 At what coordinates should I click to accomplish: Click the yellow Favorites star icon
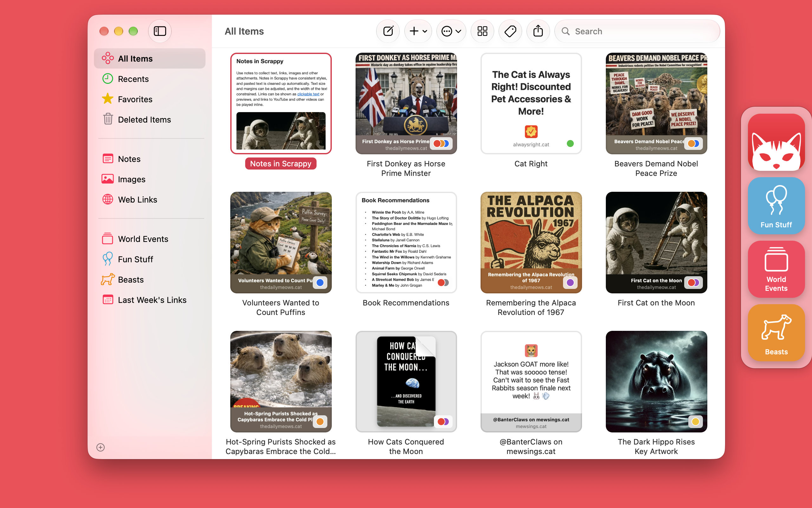click(x=108, y=99)
